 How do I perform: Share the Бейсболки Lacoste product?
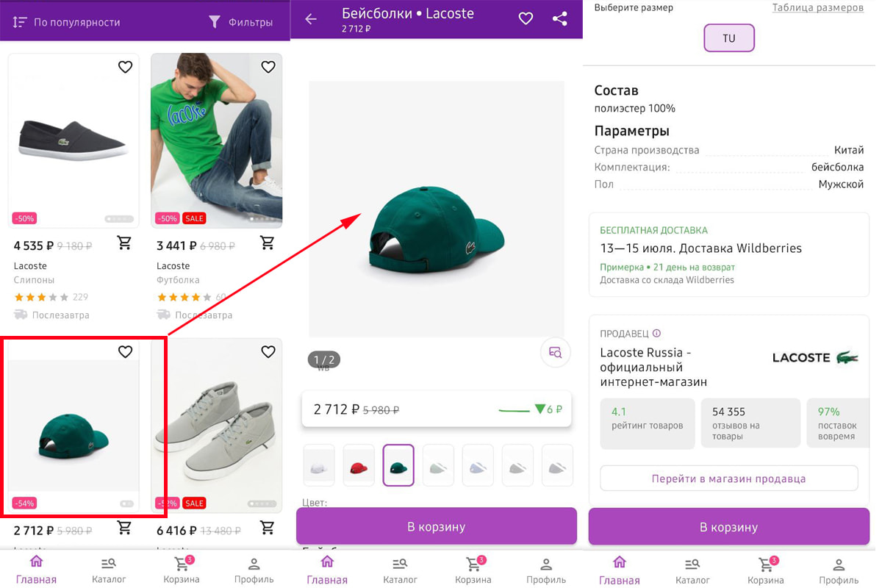coord(560,19)
